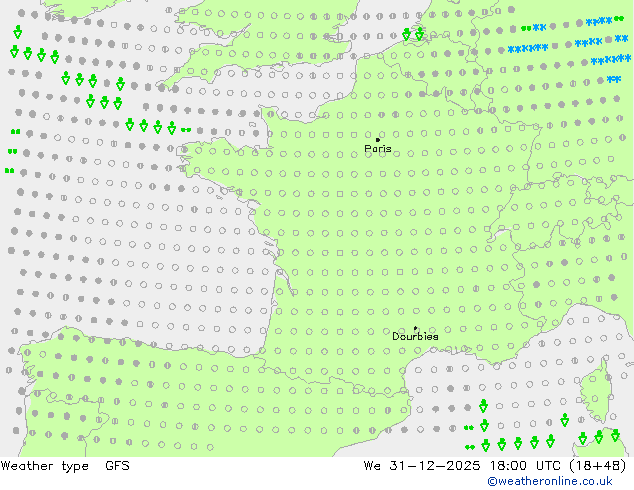Click the Dourbies location label
Screen dimensions: 634x490
(x=415, y=336)
